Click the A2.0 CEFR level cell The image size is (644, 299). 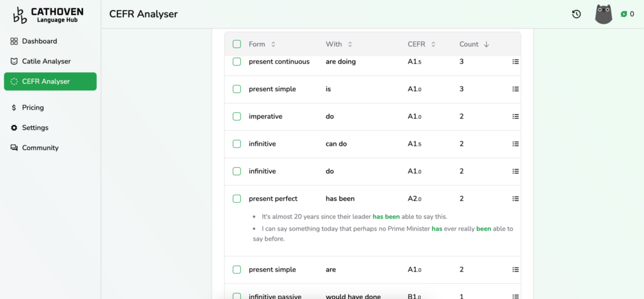tap(415, 198)
